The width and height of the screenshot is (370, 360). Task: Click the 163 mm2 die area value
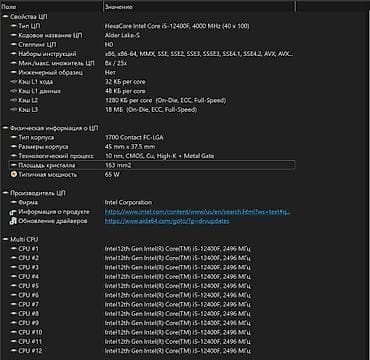pyautogui.click(x=118, y=165)
